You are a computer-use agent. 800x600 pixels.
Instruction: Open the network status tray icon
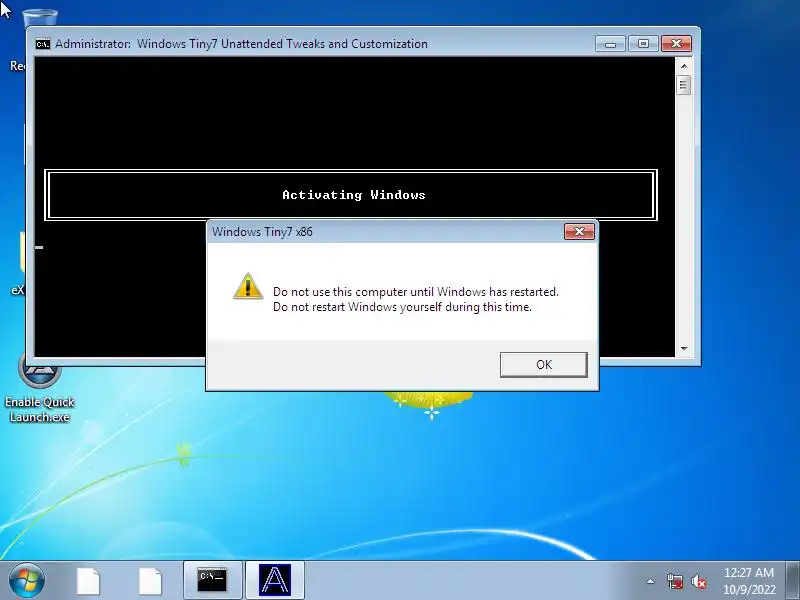(x=674, y=581)
